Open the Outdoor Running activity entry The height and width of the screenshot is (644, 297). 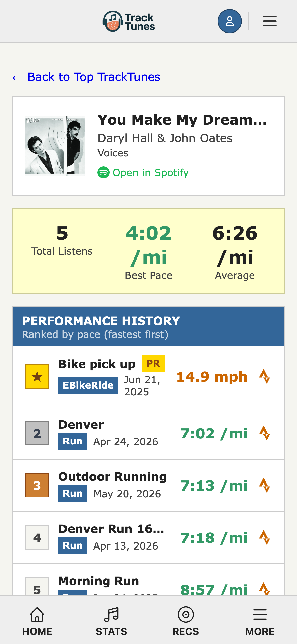tap(148, 485)
